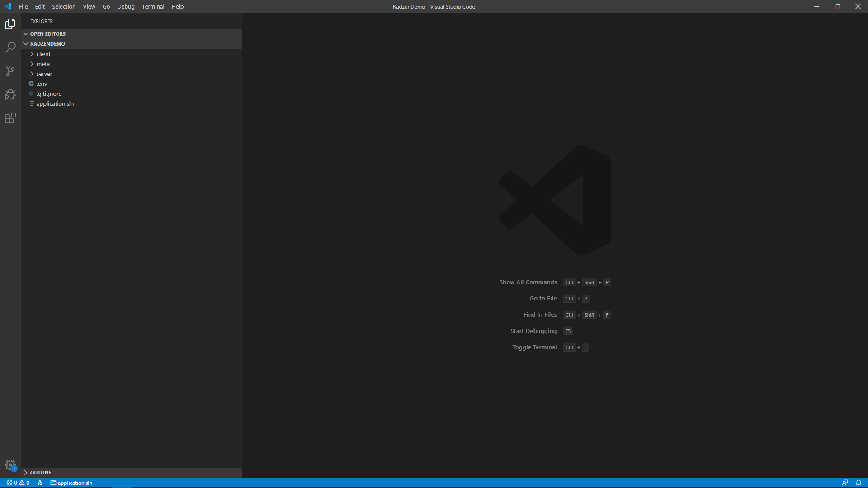
Task: Open the Selection menu
Action: click(x=64, y=6)
